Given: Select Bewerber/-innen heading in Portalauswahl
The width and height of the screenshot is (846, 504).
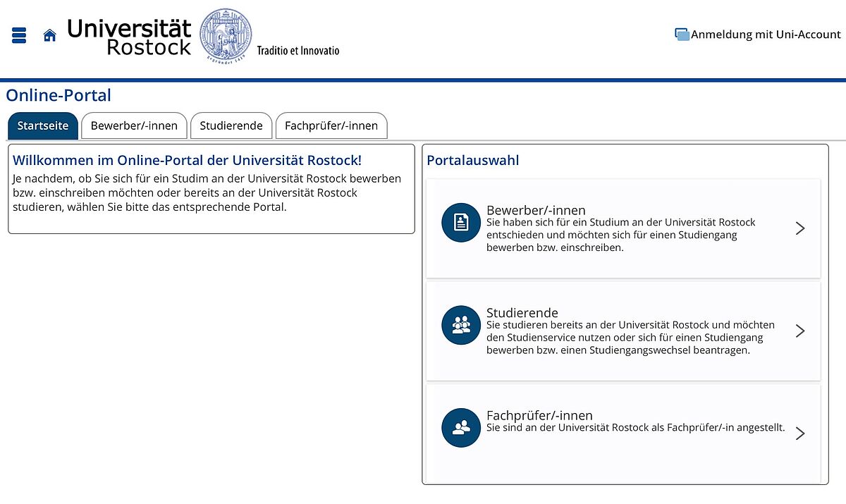Looking at the screenshot, I should coord(536,210).
